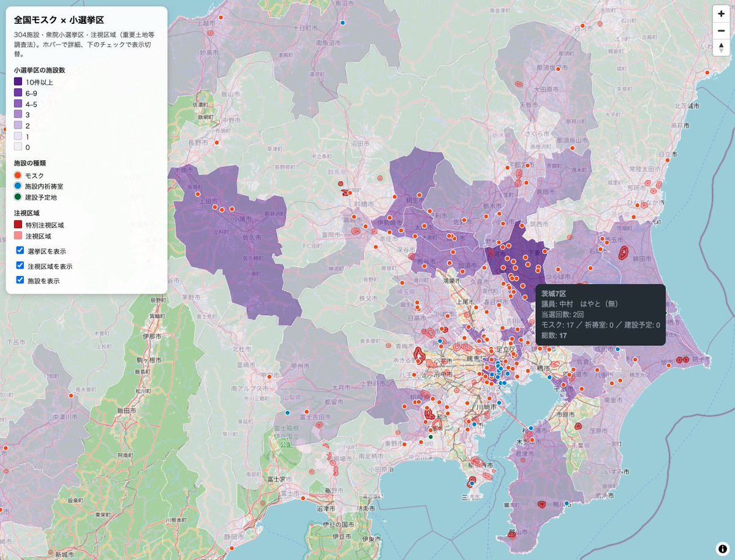Click the 小選挙区の施設数 legend heading
Screen dimensions: 735x560
39,70
